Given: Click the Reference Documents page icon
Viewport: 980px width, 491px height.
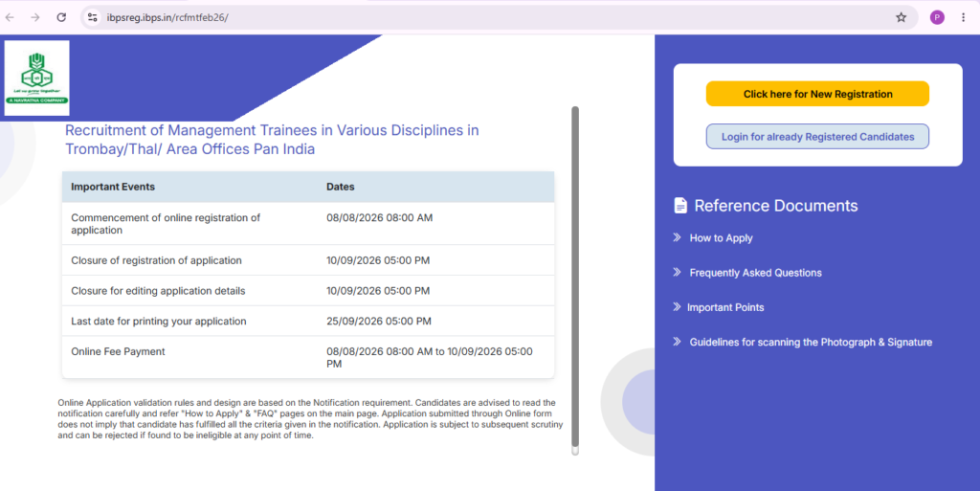Looking at the screenshot, I should (680, 205).
